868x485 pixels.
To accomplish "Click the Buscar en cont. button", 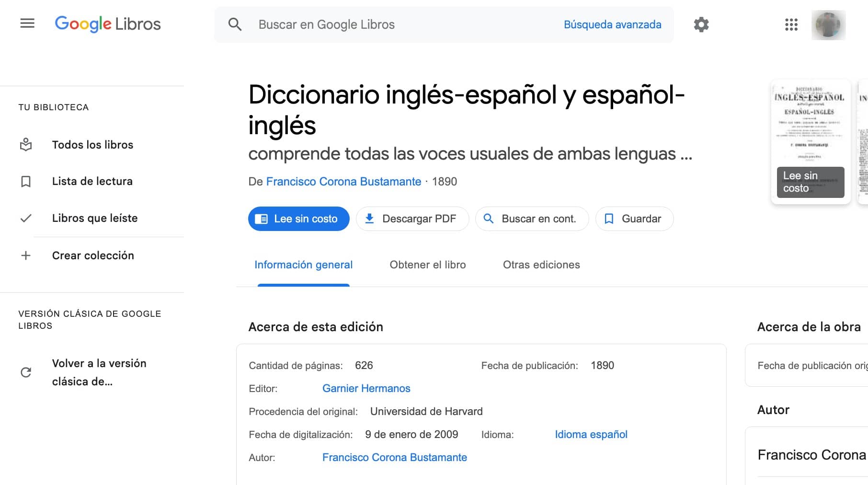I will (x=532, y=219).
